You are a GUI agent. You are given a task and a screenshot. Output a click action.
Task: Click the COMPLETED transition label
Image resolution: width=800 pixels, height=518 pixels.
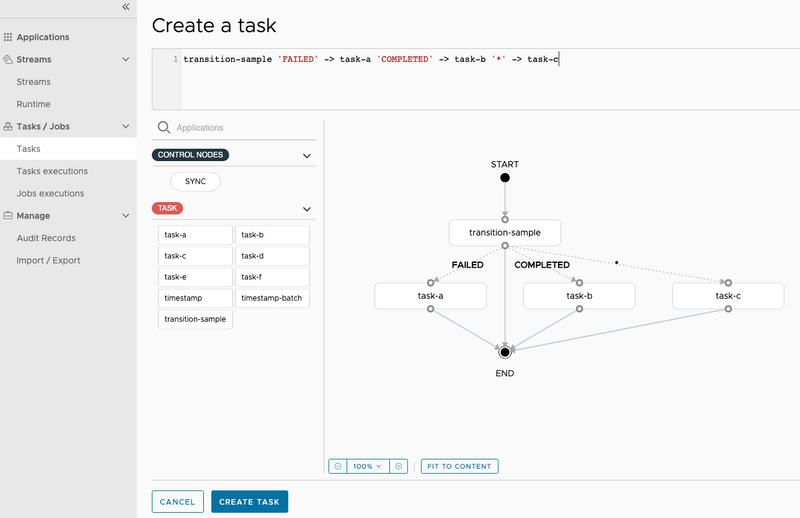[542, 265]
